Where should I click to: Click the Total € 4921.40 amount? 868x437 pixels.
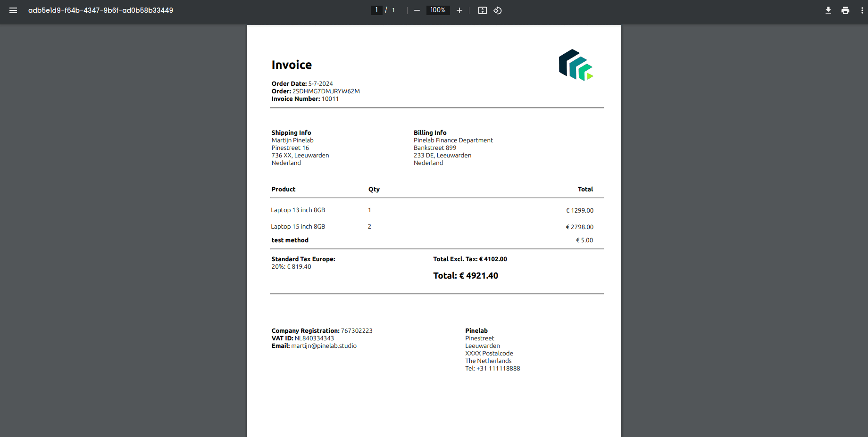click(466, 275)
